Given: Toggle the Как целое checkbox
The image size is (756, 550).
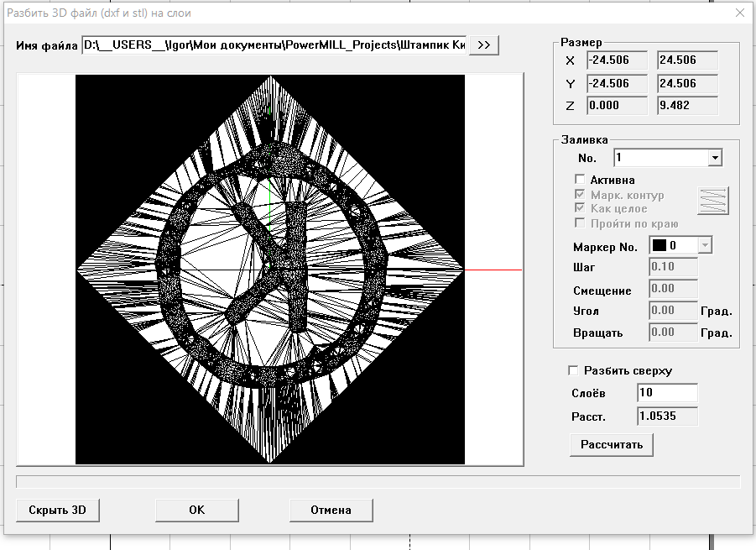Looking at the screenshot, I should (580, 208).
